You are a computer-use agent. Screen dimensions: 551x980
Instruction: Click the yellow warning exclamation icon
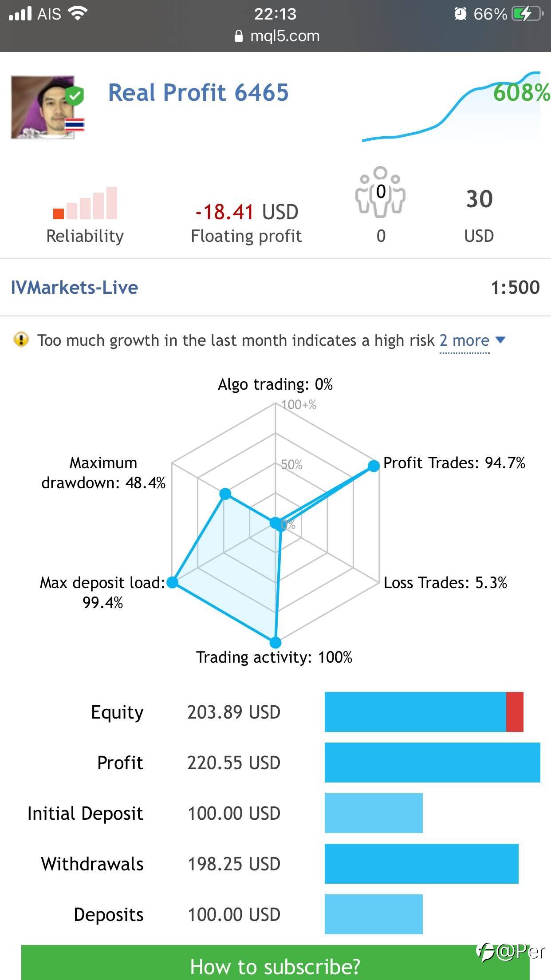pyautogui.click(x=21, y=340)
